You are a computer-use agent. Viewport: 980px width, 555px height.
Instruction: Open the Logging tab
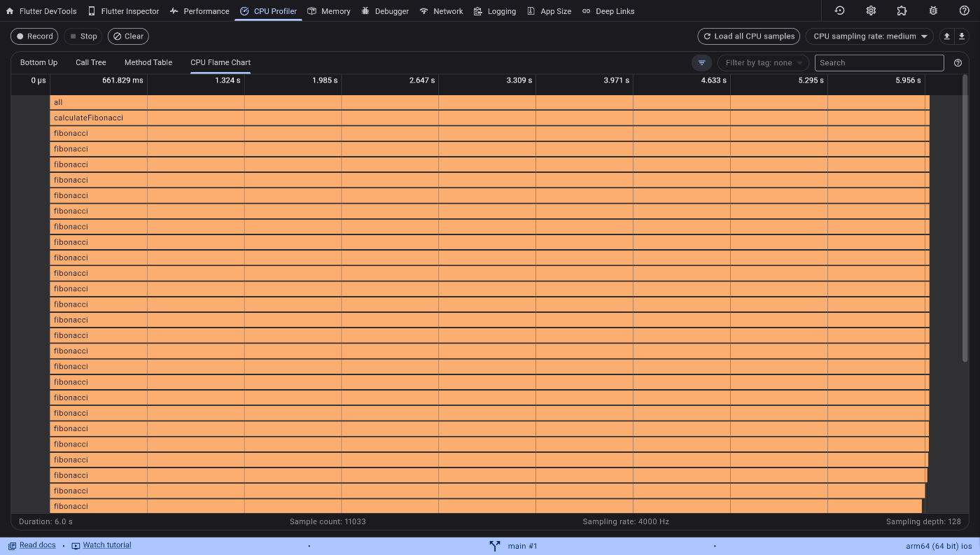(x=494, y=11)
